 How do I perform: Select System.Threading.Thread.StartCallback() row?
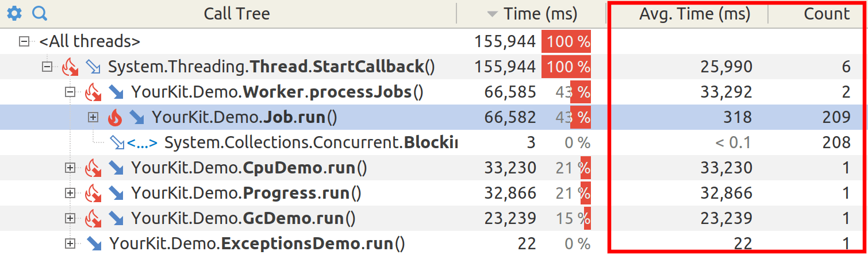[x=434, y=67]
